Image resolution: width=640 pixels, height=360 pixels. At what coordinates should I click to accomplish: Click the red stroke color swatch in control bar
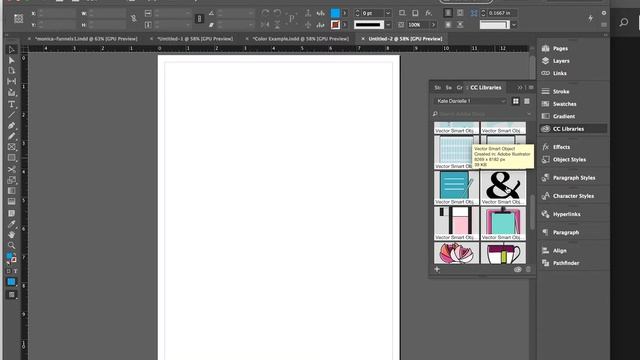point(335,25)
